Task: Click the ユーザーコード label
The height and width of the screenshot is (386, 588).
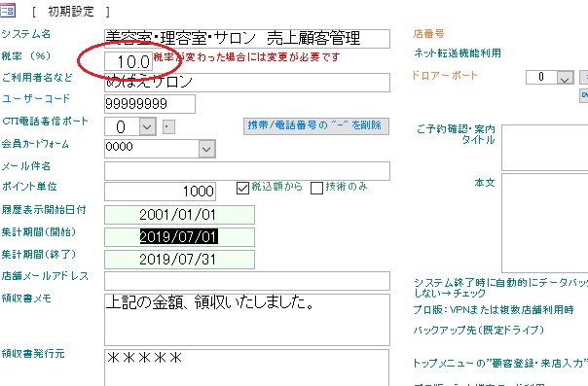Action: pos(36,98)
